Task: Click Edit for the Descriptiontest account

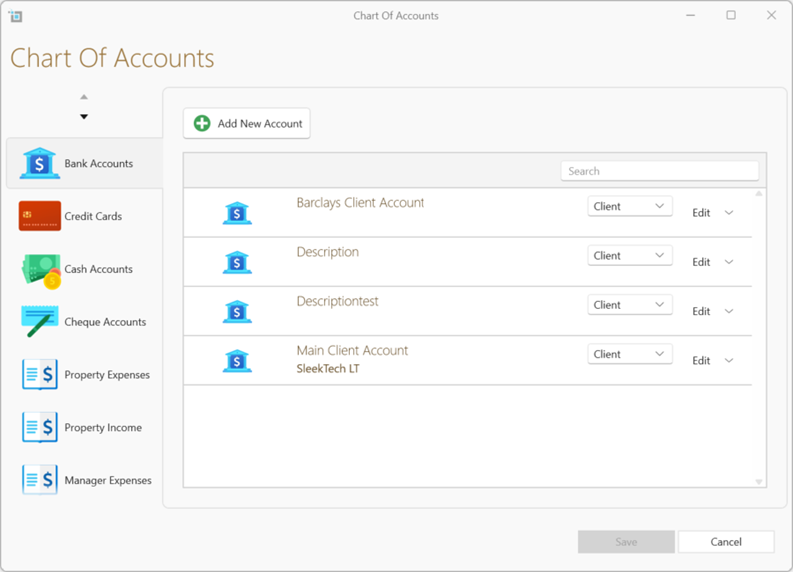Action: tap(701, 312)
